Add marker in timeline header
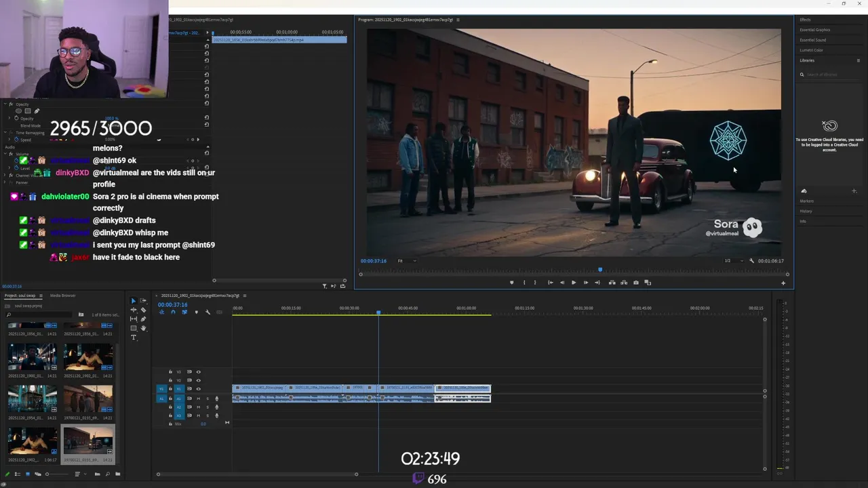 point(197,312)
